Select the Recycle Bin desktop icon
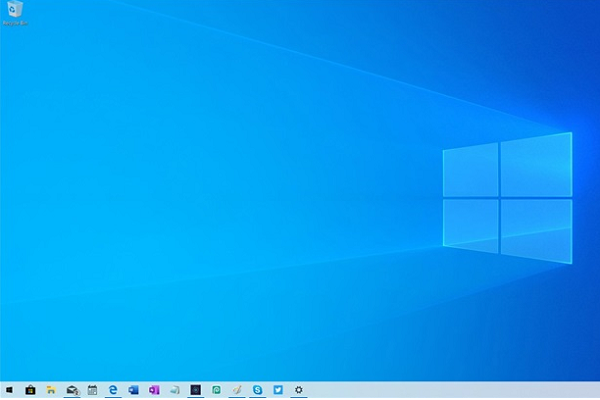The height and width of the screenshot is (400, 600). 16,11
